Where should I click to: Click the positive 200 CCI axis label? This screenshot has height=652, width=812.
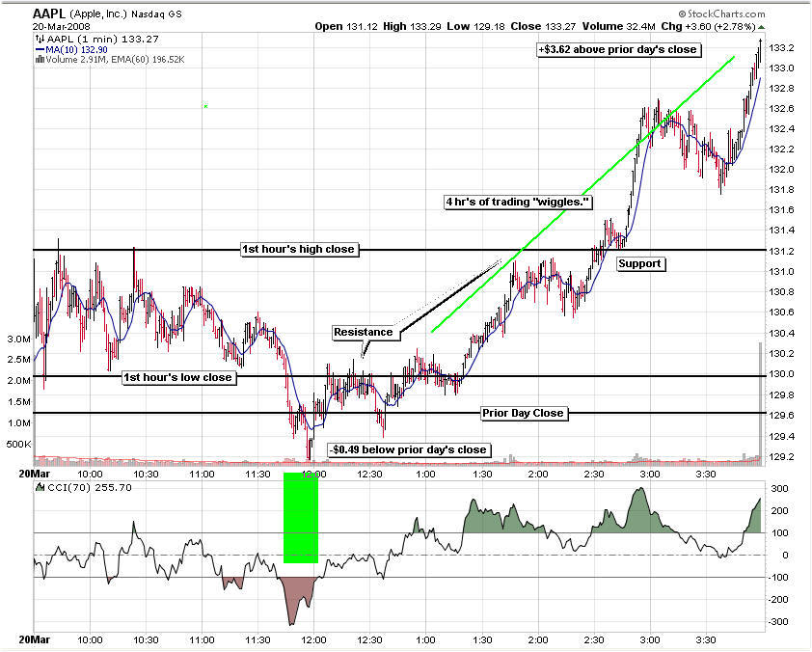tap(780, 510)
